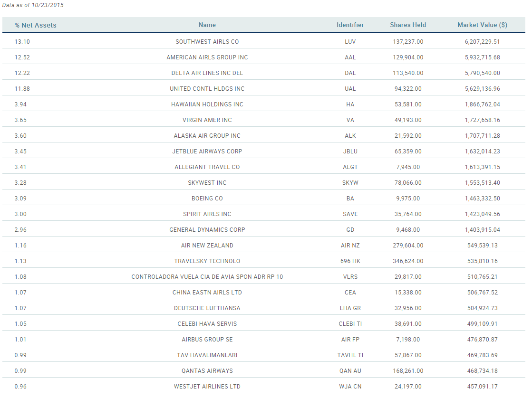Select market value 1,866,762.04
This screenshot has width=532, height=398.
click(482, 104)
